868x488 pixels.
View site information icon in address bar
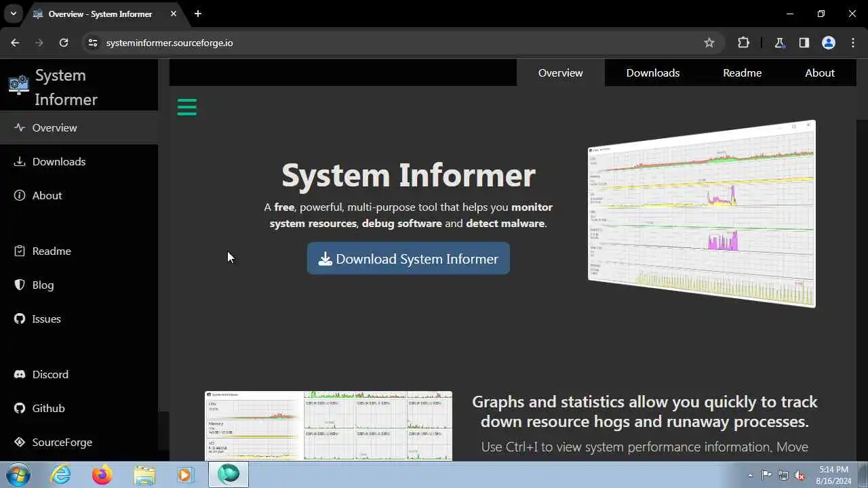coord(93,43)
